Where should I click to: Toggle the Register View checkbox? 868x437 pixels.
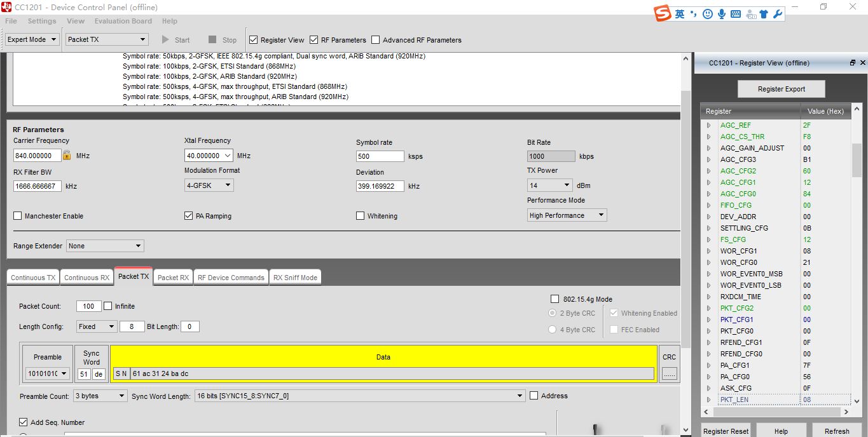254,39
